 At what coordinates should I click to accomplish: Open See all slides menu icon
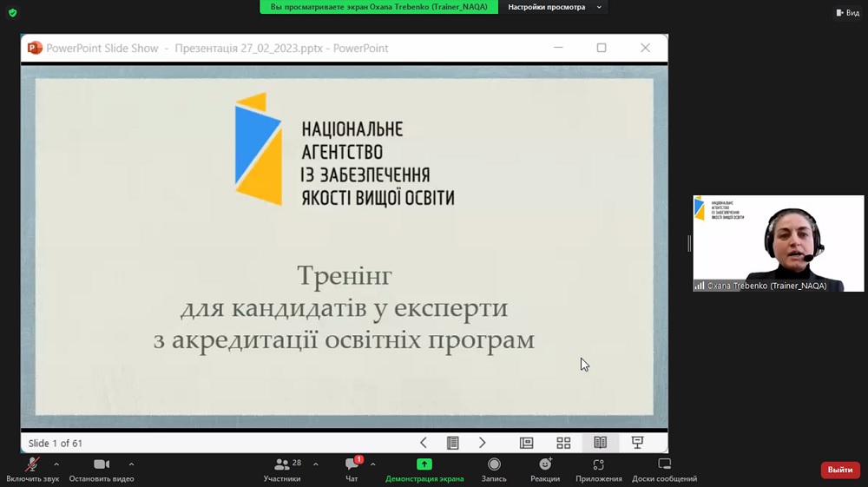453,443
